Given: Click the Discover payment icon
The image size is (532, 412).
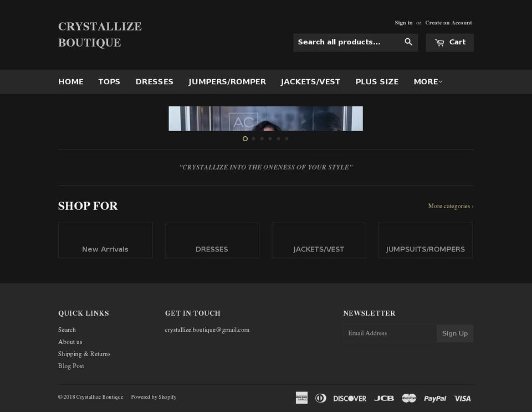Looking at the screenshot, I should (x=350, y=399).
